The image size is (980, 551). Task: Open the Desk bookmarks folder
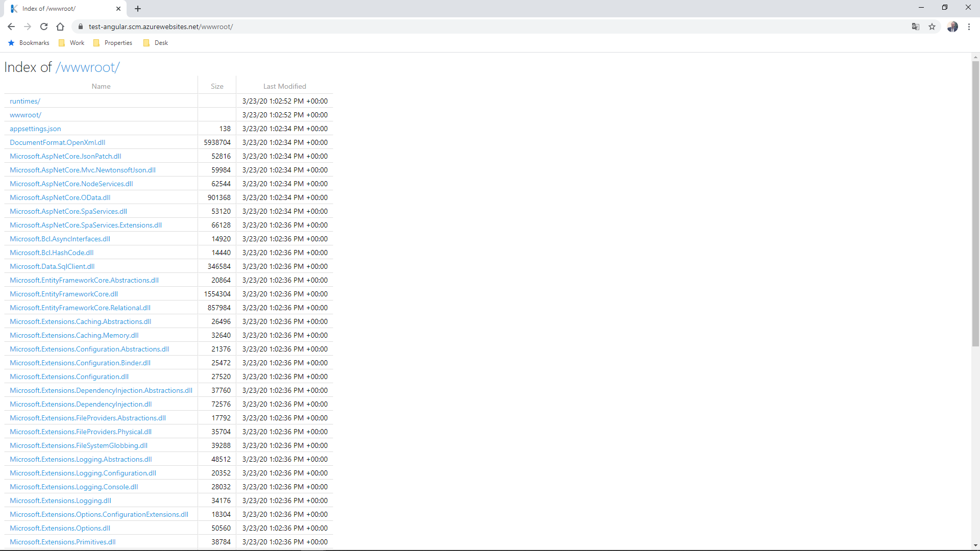(156, 43)
